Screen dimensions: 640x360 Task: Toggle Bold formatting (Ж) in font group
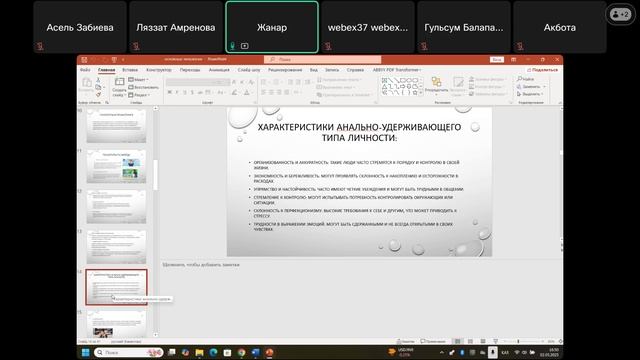point(169,93)
